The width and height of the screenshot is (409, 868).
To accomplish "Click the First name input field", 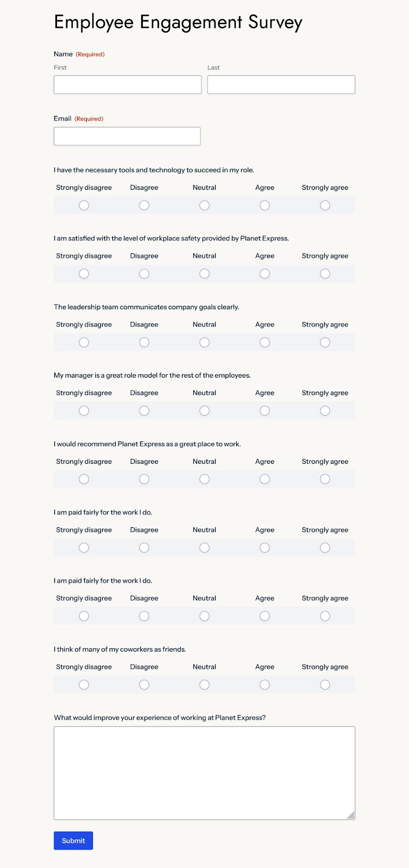I will (128, 85).
